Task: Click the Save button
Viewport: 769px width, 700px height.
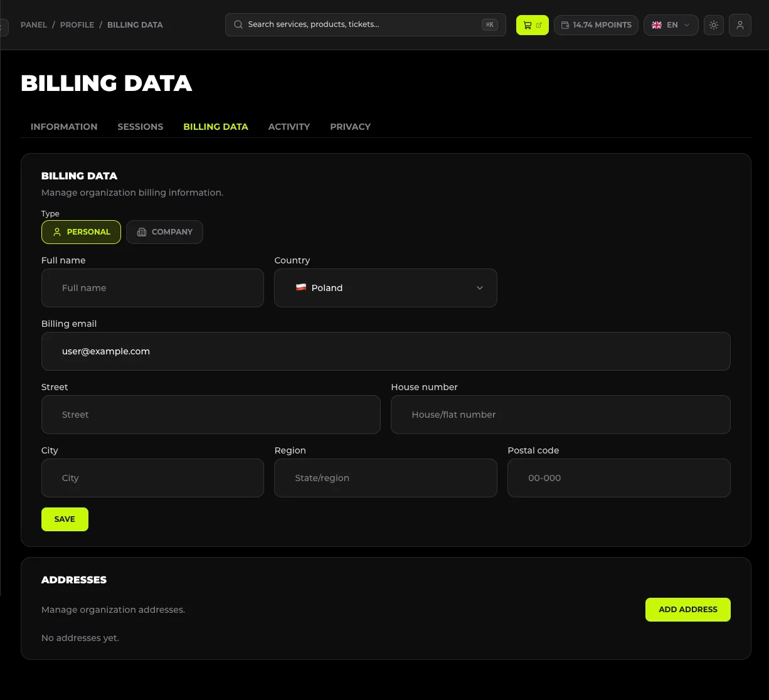Action: tap(65, 519)
